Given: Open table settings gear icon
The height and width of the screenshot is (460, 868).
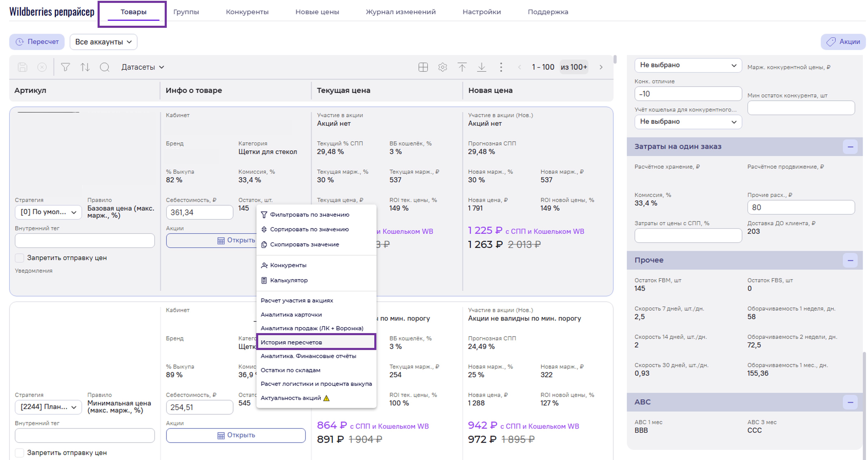Looking at the screenshot, I should pyautogui.click(x=442, y=67).
